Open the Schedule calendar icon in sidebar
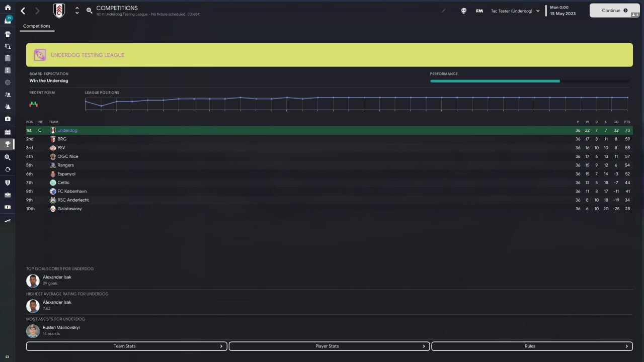Image resolution: width=644 pixels, height=362 pixels. click(x=8, y=132)
